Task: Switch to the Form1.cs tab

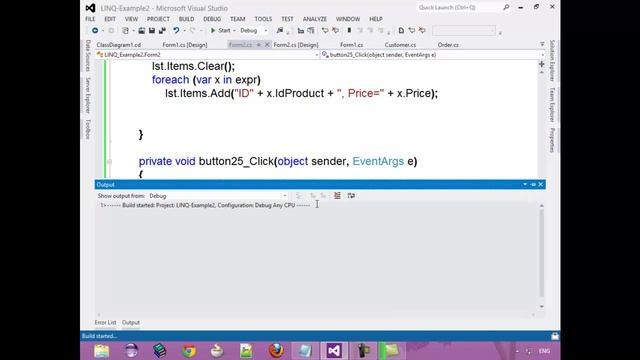Action: (x=351, y=45)
